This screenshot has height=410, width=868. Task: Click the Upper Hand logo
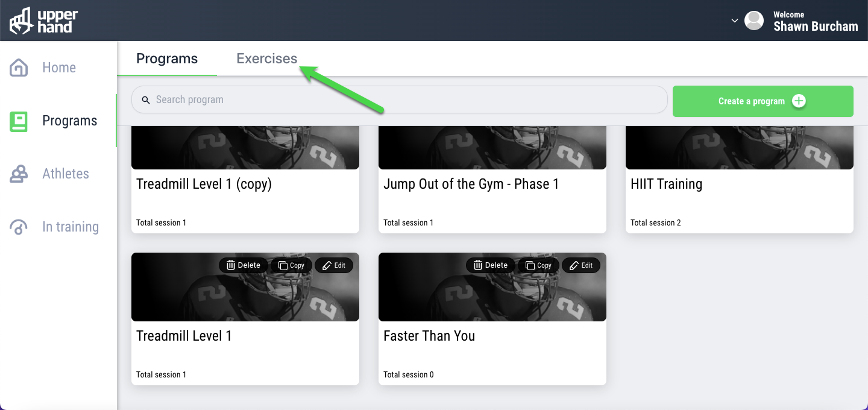[x=43, y=20]
